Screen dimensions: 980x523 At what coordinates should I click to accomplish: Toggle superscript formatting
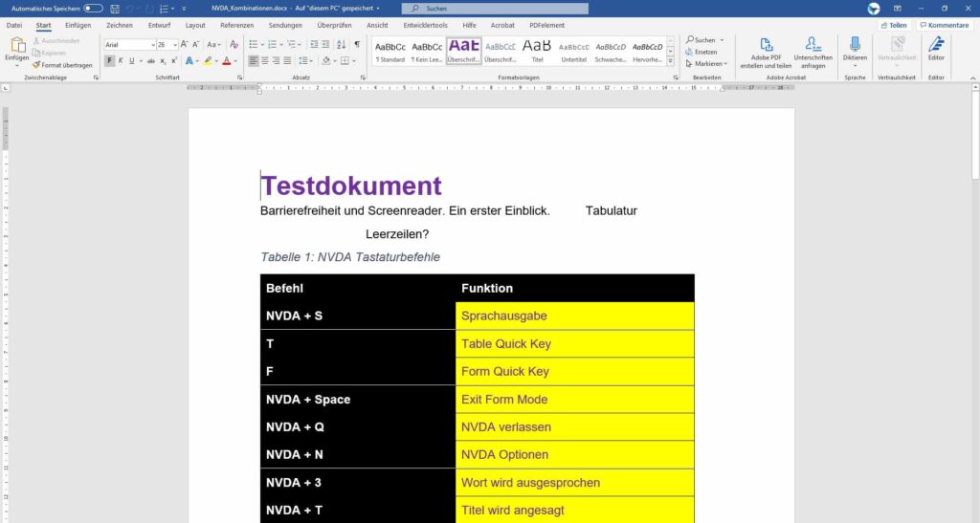(x=174, y=60)
